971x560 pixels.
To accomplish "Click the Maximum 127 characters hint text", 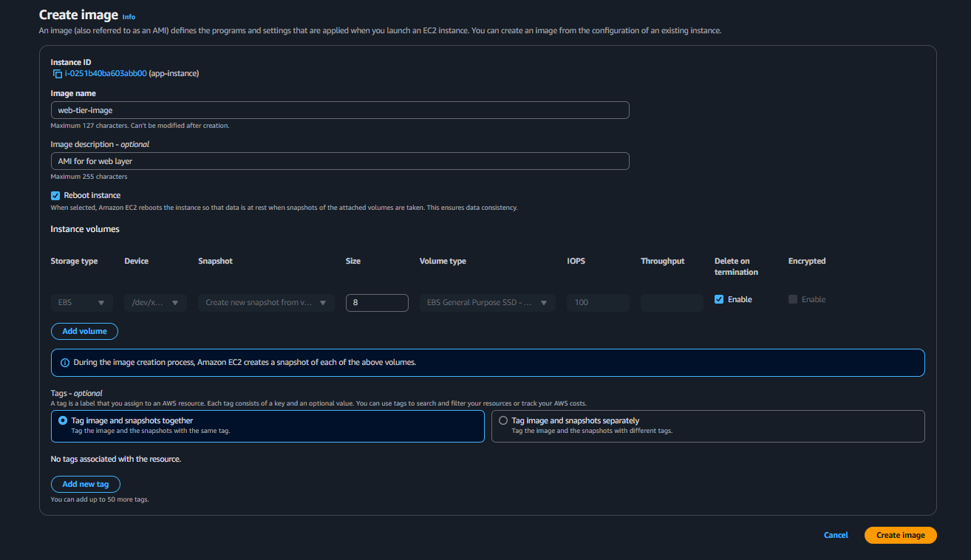I will coord(140,126).
